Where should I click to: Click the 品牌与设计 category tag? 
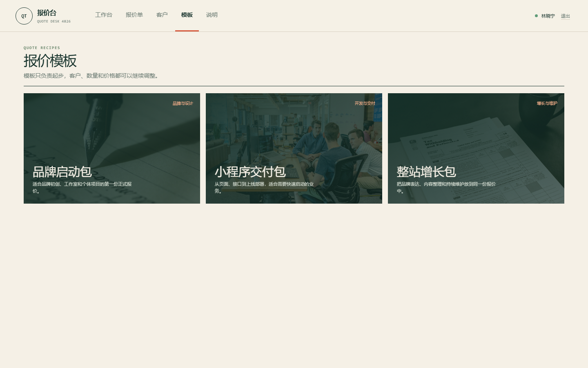[x=183, y=103]
